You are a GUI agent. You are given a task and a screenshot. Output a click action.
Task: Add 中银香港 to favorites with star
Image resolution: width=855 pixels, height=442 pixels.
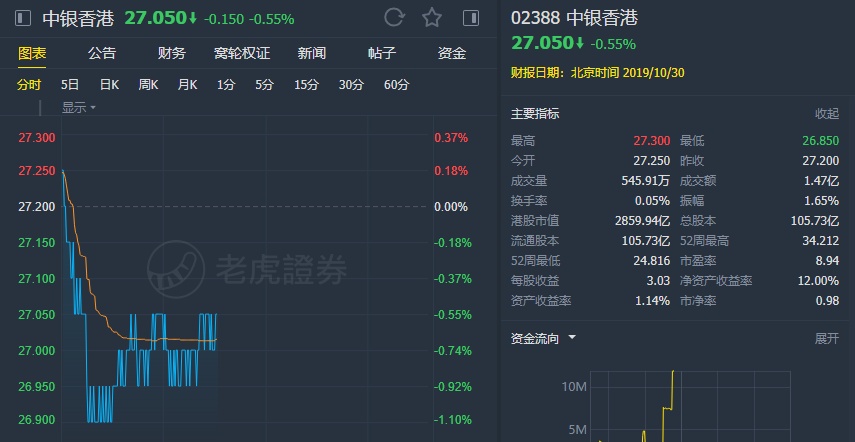click(432, 17)
